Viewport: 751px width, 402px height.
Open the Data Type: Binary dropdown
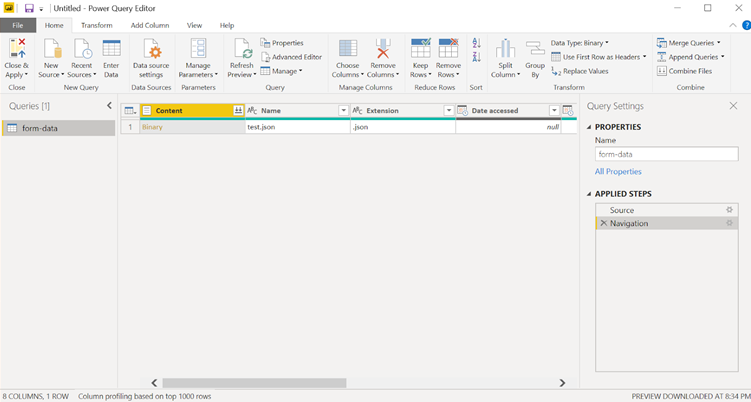point(580,43)
